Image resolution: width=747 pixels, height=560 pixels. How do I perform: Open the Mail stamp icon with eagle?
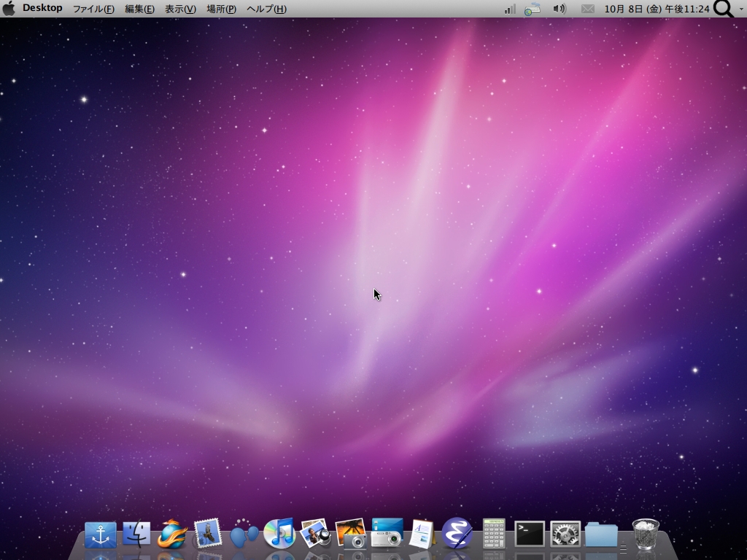click(208, 533)
